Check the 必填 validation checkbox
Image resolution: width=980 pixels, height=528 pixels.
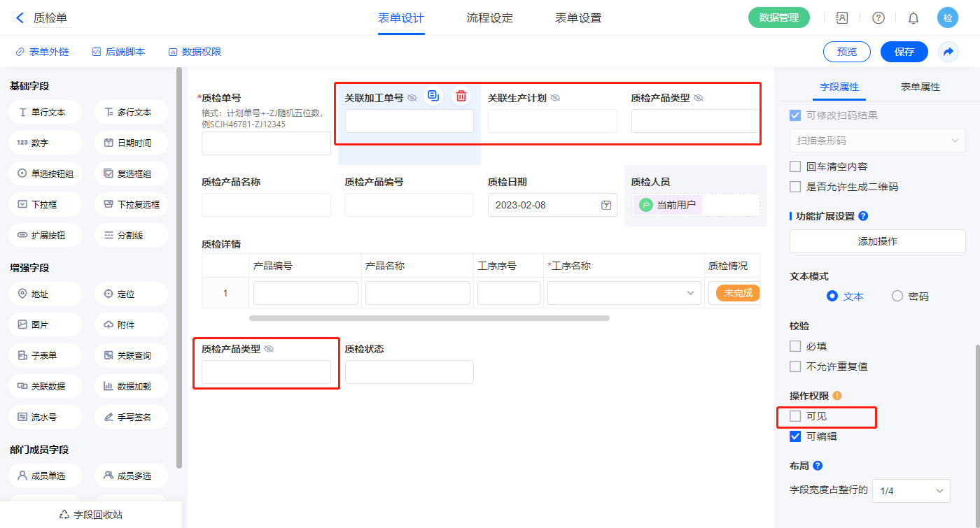point(795,346)
